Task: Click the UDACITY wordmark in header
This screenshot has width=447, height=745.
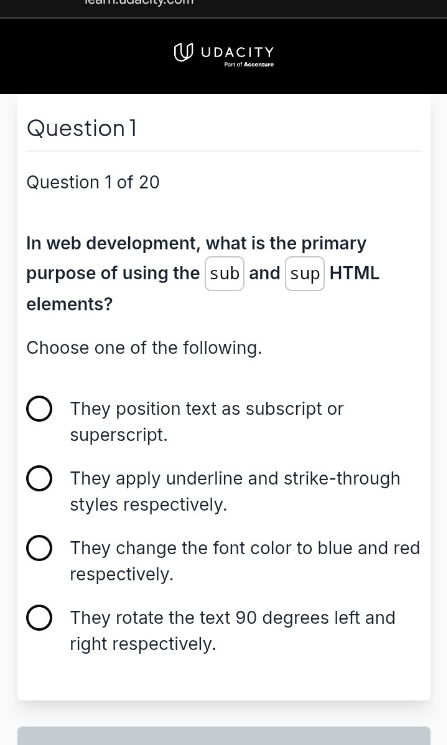Action: point(238,52)
